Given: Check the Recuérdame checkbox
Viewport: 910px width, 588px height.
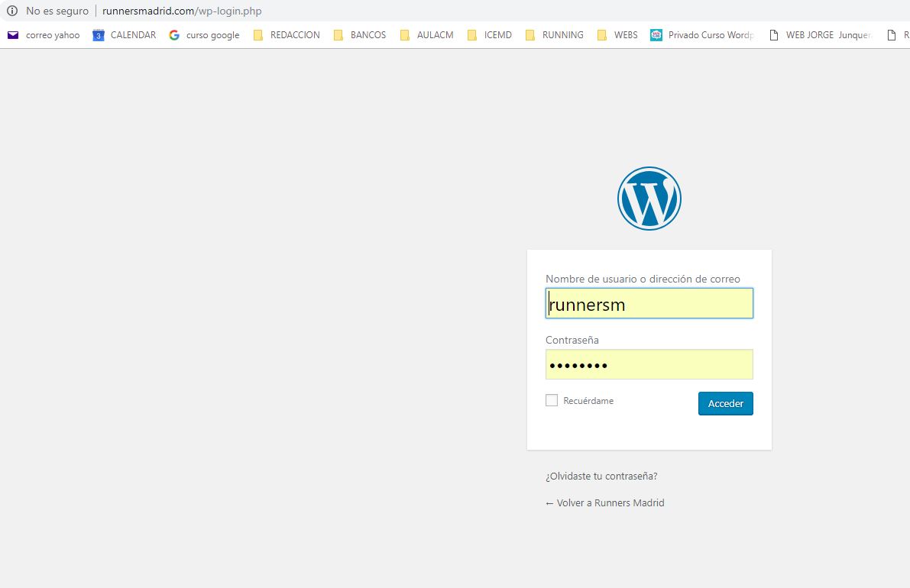Looking at the screenshot, I should pyautogui.click(x=552, y=400).
